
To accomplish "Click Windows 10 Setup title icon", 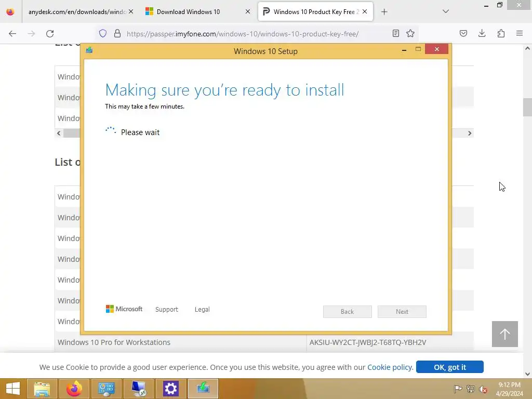I will point(89,50).
